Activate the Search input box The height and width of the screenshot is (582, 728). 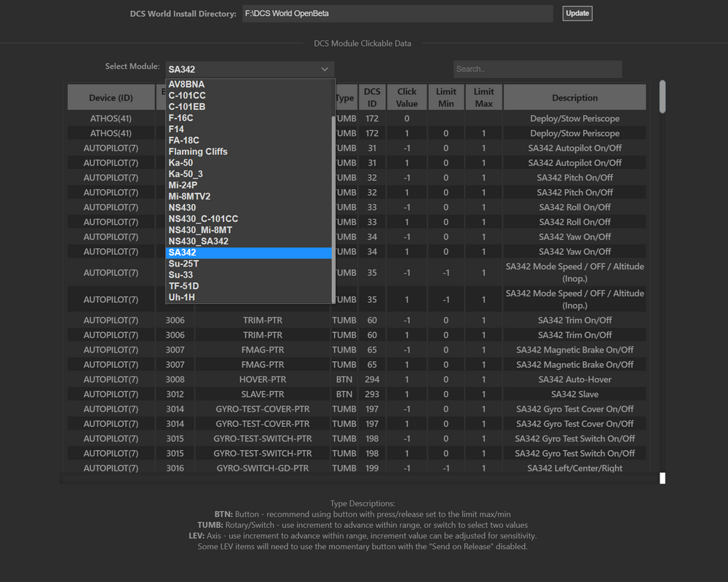click(x=537, y=68)
